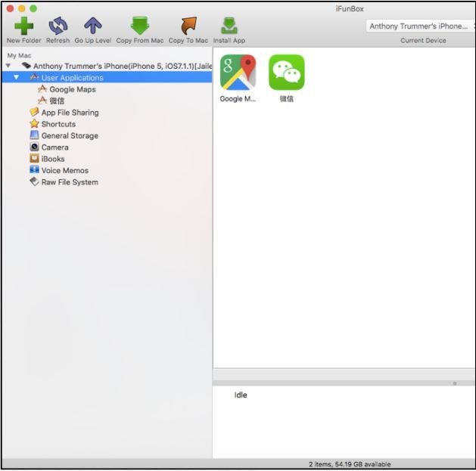Select User Applications in the sidebar

click(x=107, y=77)
